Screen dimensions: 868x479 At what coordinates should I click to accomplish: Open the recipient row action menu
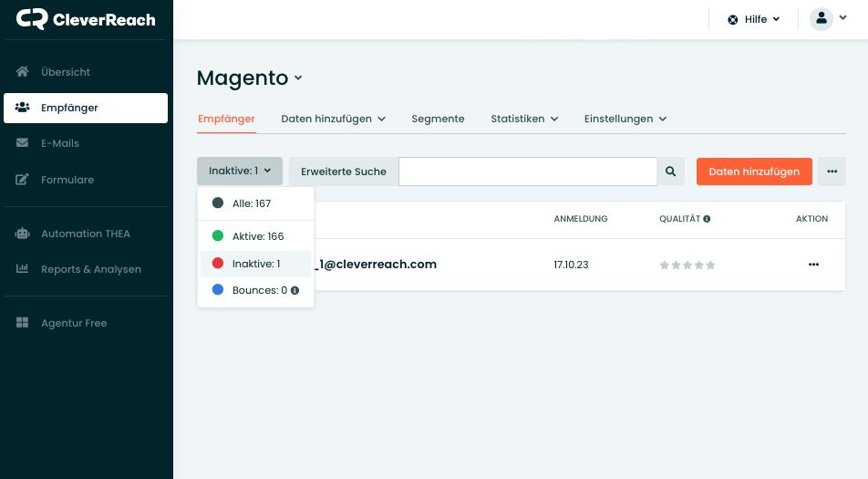813,265
